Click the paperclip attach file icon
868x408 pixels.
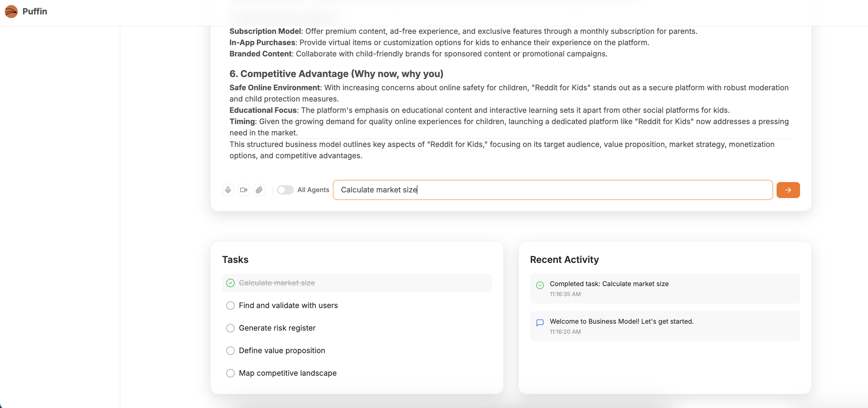(x=259, y=190)
